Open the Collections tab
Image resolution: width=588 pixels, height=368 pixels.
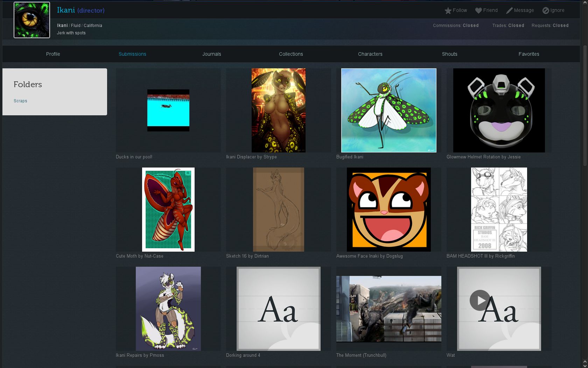[x=291, y=54]
